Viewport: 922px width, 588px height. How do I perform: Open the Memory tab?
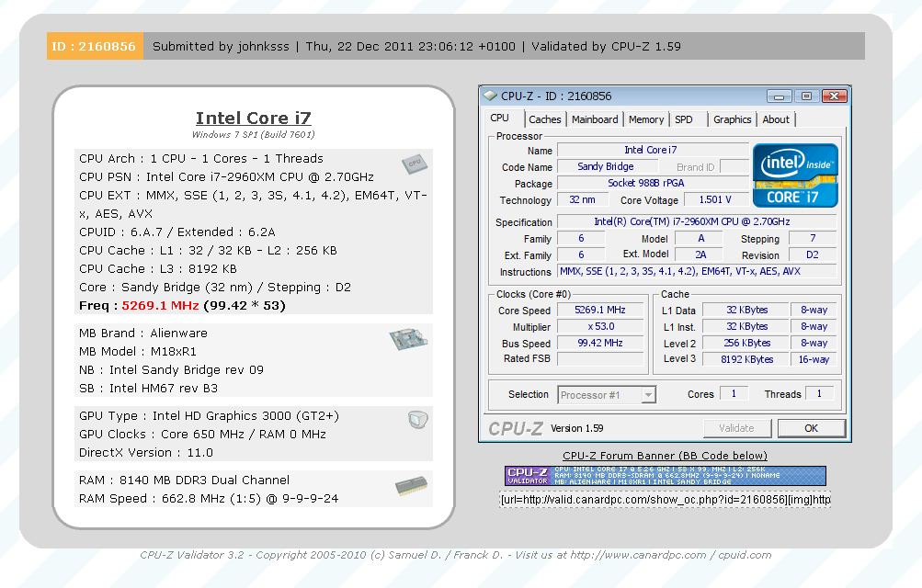coord(645,119)
